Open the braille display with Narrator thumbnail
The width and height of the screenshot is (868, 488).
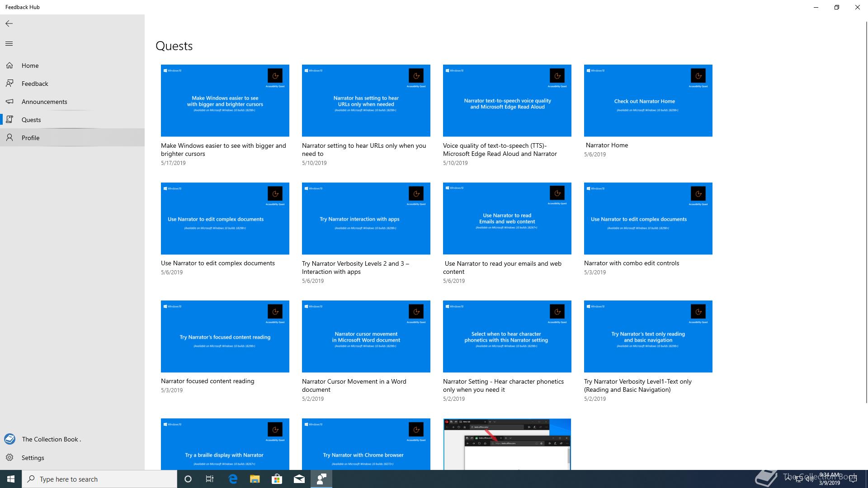click(x=225, y=444)
